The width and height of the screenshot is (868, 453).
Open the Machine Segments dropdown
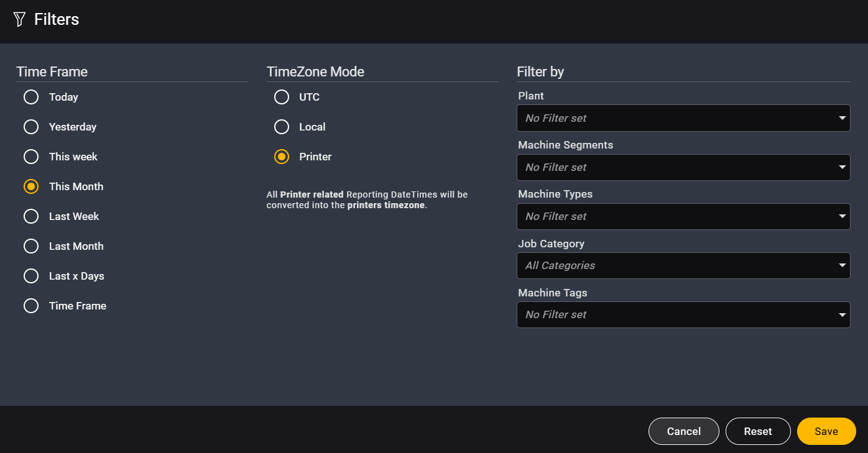(x=684, y=167)
